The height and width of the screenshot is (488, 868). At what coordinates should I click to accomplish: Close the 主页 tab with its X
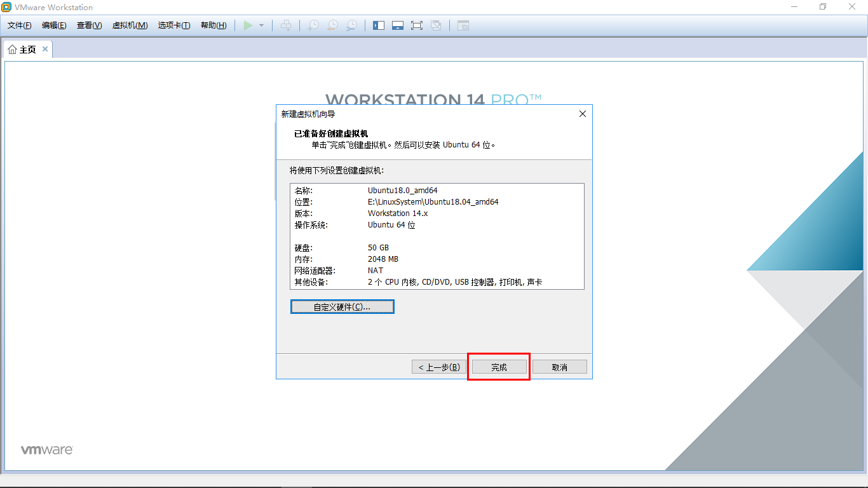click(45, 48)
